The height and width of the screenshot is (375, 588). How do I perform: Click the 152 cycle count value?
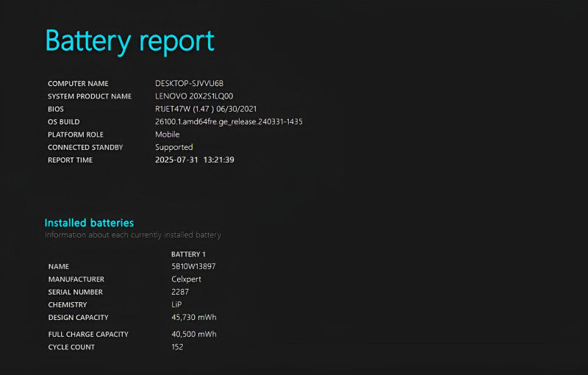[177, 347]
